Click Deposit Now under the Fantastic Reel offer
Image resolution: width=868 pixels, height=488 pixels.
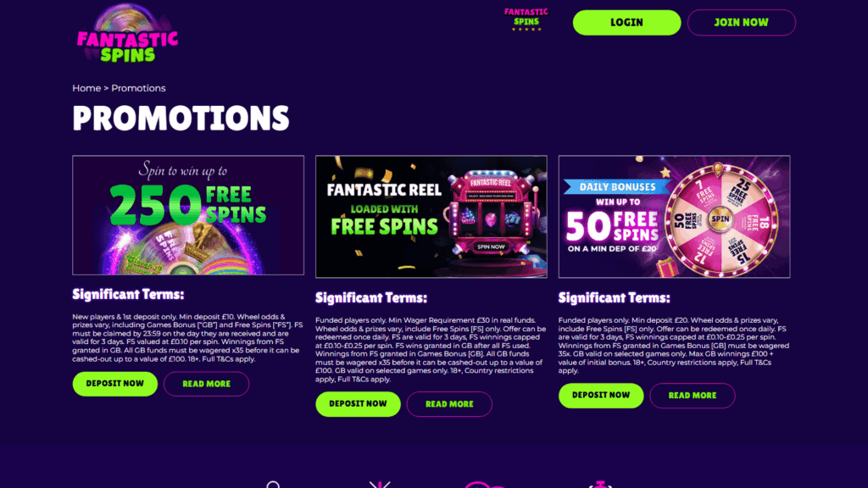[x=359, y=404]
